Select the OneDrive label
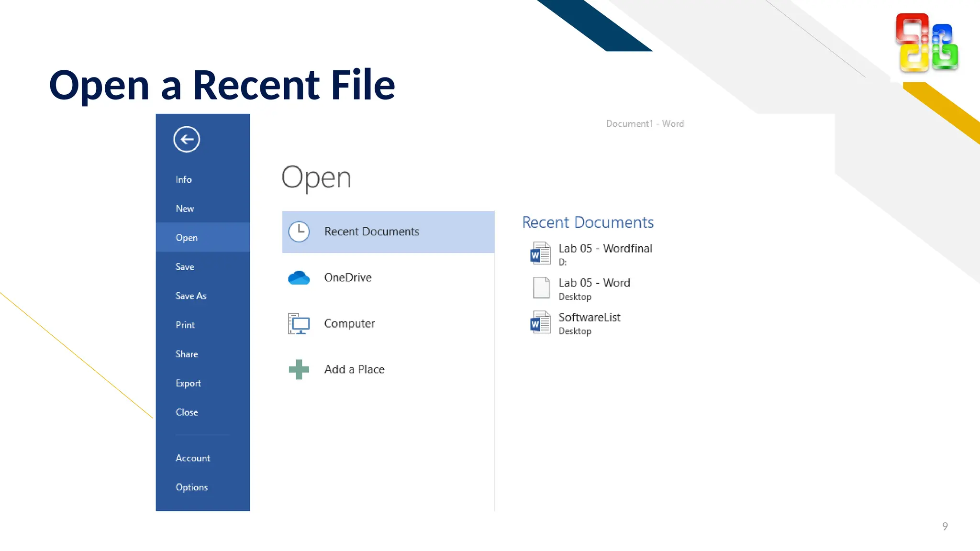 [348, 277]
